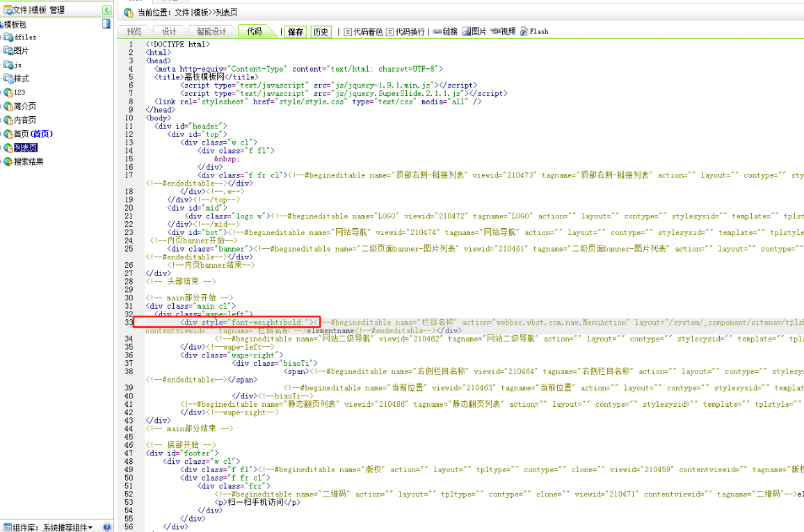Click the 保存 save button
Viewport: 804px width, 532px height.
coord(296,32)
